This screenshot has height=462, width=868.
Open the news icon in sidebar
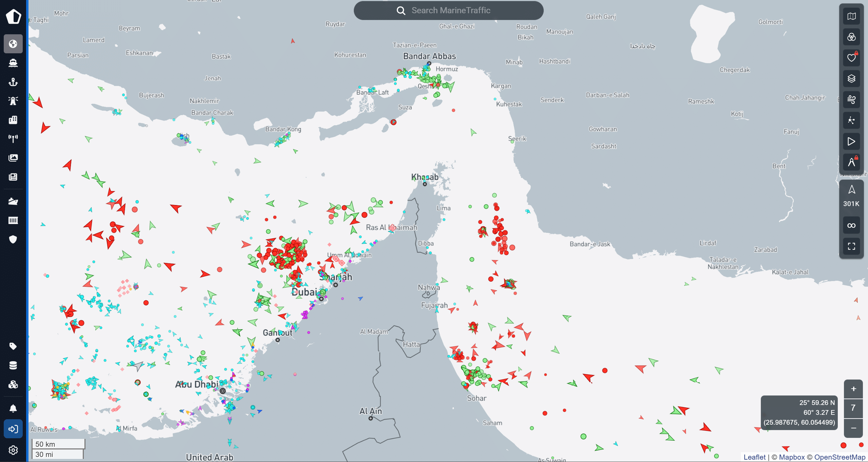pyautogui.click(x=13, y=177)
